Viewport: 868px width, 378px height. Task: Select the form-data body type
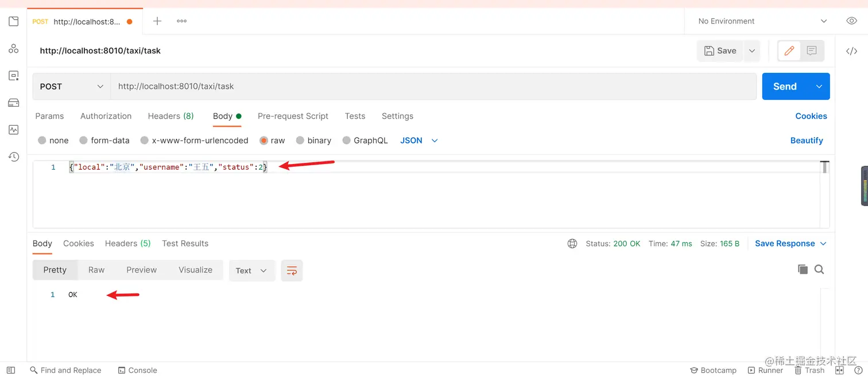pos(104,141)
